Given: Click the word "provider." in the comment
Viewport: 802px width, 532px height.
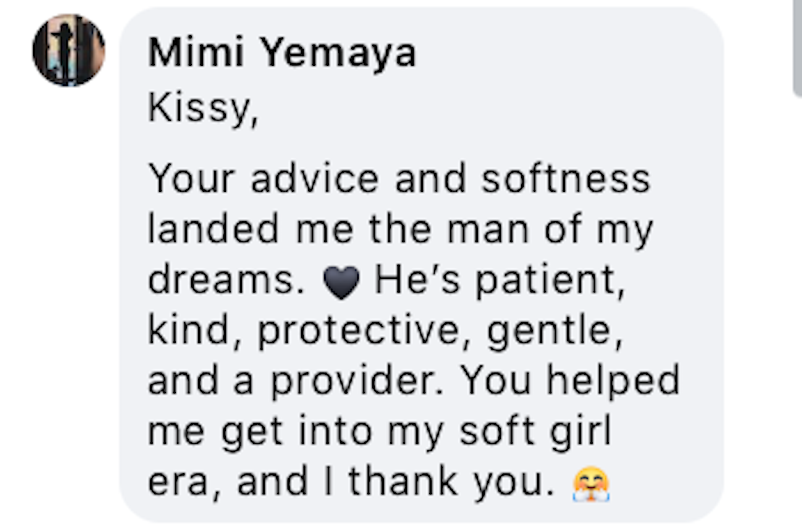Looking at the screenshot, I should click(x=357, y=382).
